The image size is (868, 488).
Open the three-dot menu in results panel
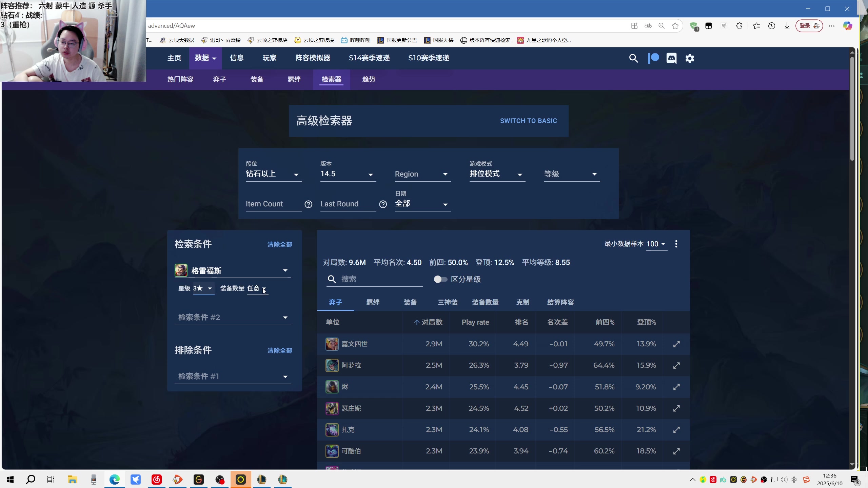(x=676, y=244)
